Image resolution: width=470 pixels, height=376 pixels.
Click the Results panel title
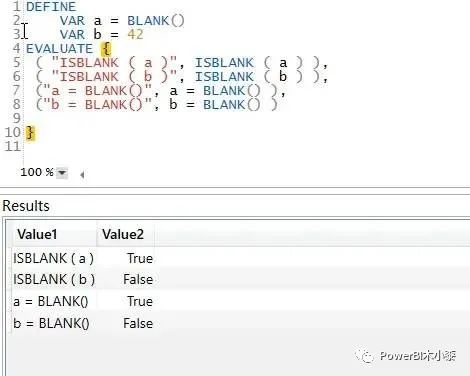(x=26, y=206)
